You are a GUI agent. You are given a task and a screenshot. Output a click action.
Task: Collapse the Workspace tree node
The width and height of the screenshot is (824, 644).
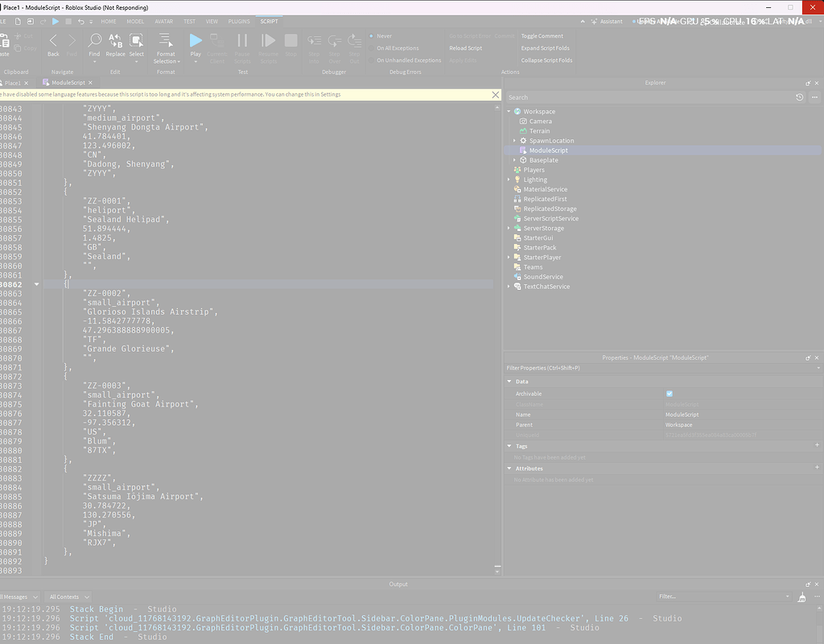coord(508,111)
